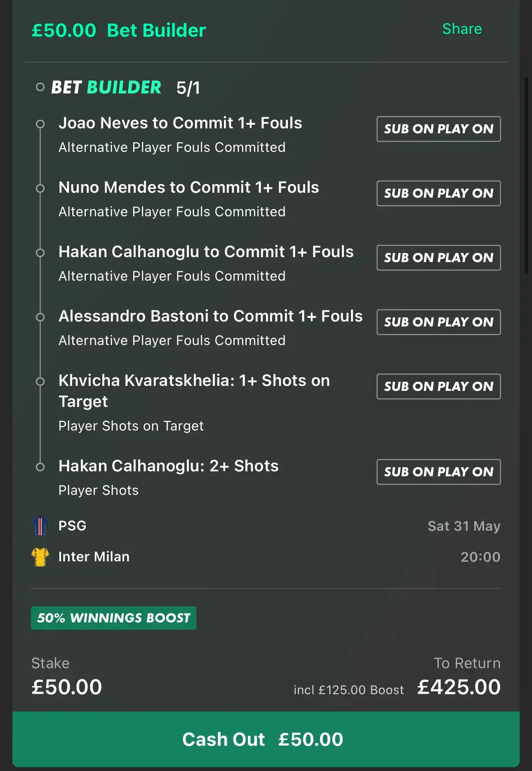The image size is (532, 771).
Task: Click the vertical scrollbar on the right edge
Action: click(x=526, y=175)
